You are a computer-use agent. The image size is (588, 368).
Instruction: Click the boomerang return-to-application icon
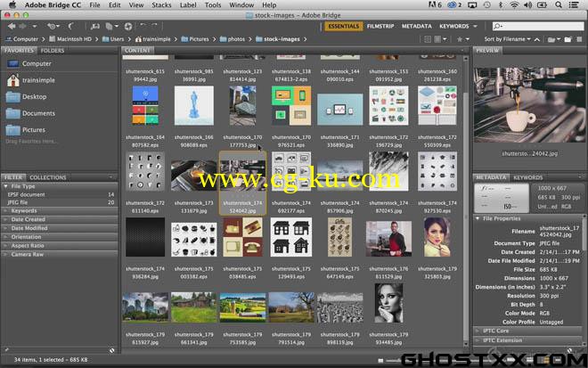(70, 26)
